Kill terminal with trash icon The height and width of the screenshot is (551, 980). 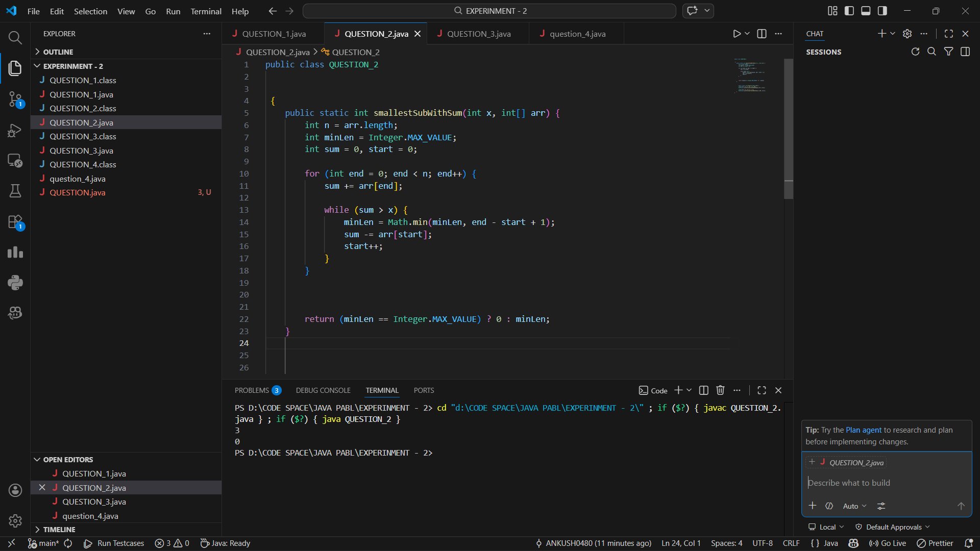tap(720, 390)
